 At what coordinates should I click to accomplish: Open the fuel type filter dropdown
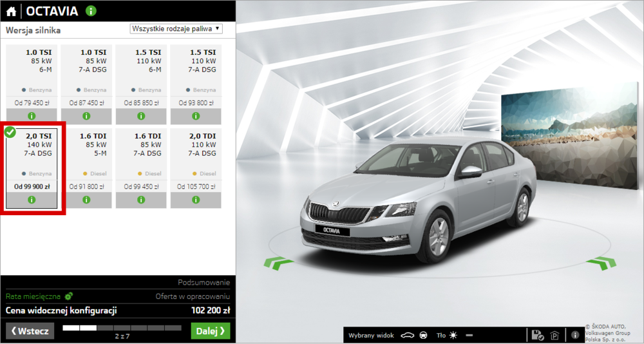176,29
